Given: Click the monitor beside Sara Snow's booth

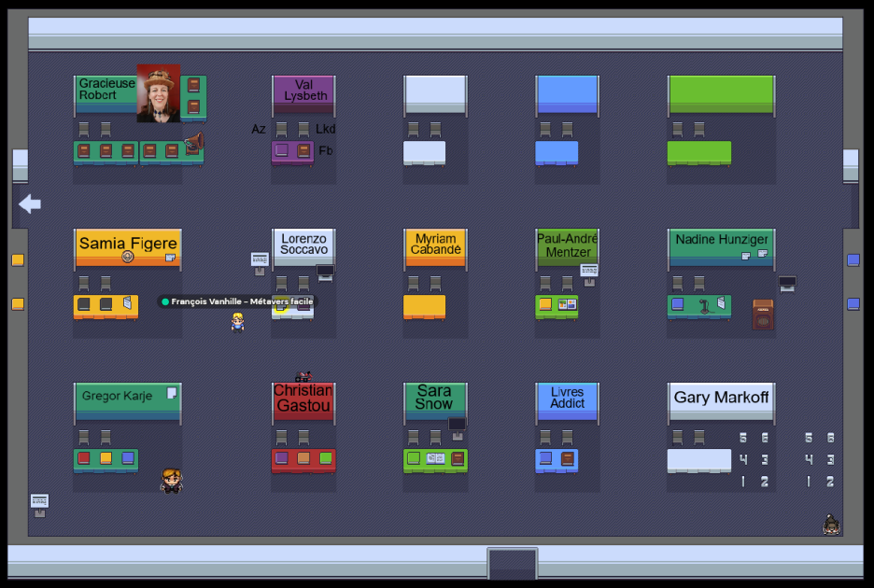Looking at the screenshot, I should tap(457, 427).
